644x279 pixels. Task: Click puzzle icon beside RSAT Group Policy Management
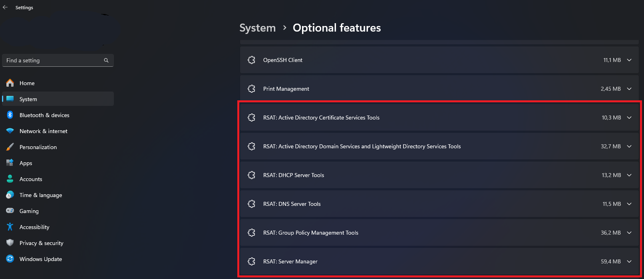tap(251, 233)
